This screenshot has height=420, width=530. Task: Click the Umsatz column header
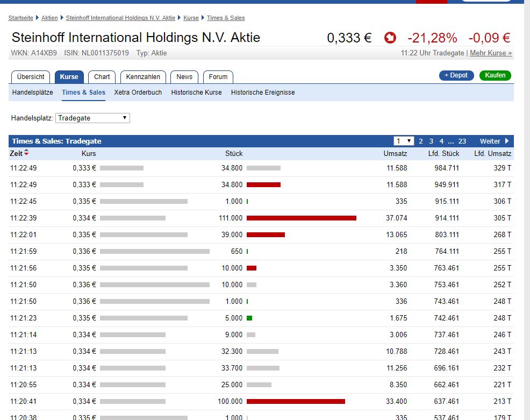click(395, 153)
